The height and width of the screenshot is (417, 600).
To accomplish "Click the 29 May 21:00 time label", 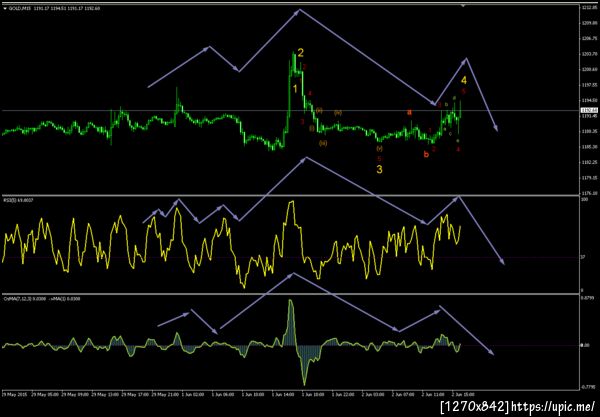I will tap(163, 394).
